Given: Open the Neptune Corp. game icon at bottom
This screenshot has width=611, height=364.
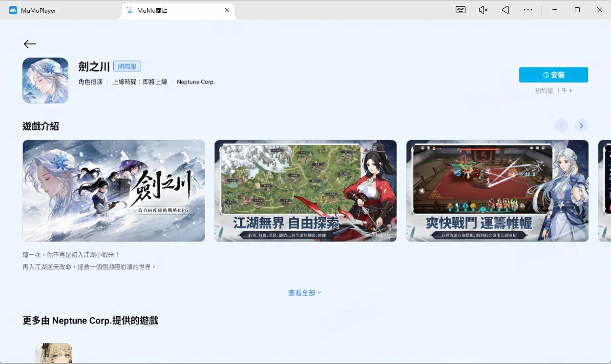Looking at the screenshot, I should (x=54, y=353).
